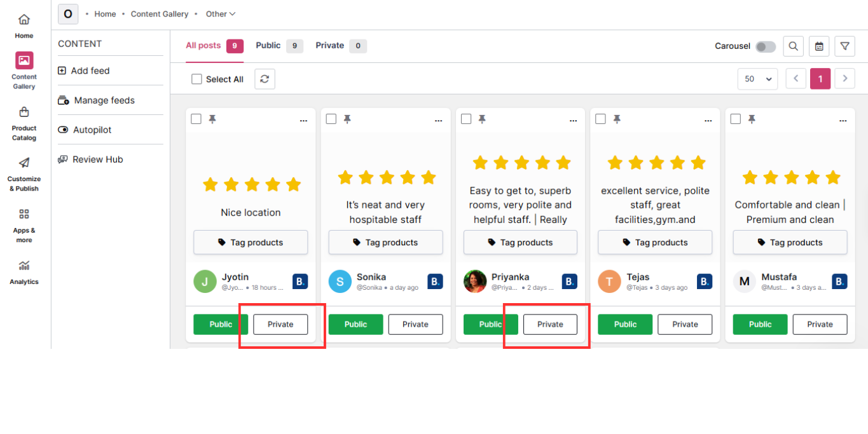Viewport: 868px width, 434px height.
Task: Switch to the Private tab
Action: pyautogui.click(x=341, y=46)
